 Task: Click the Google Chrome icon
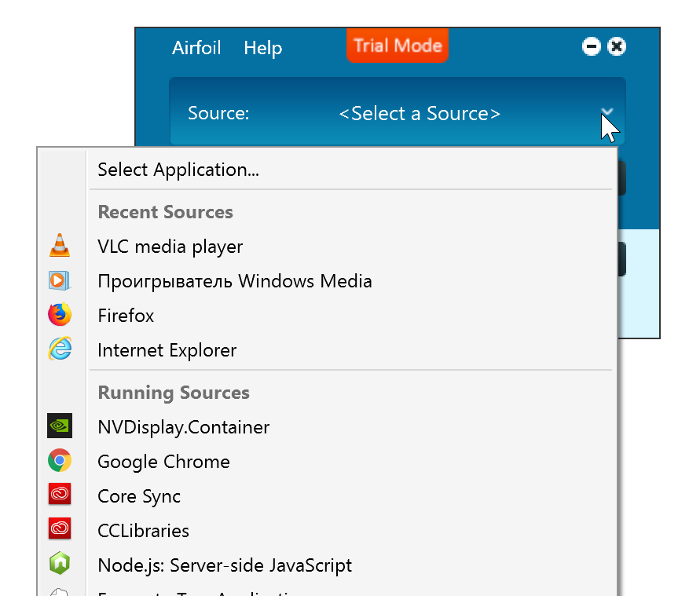coord(60,461)
